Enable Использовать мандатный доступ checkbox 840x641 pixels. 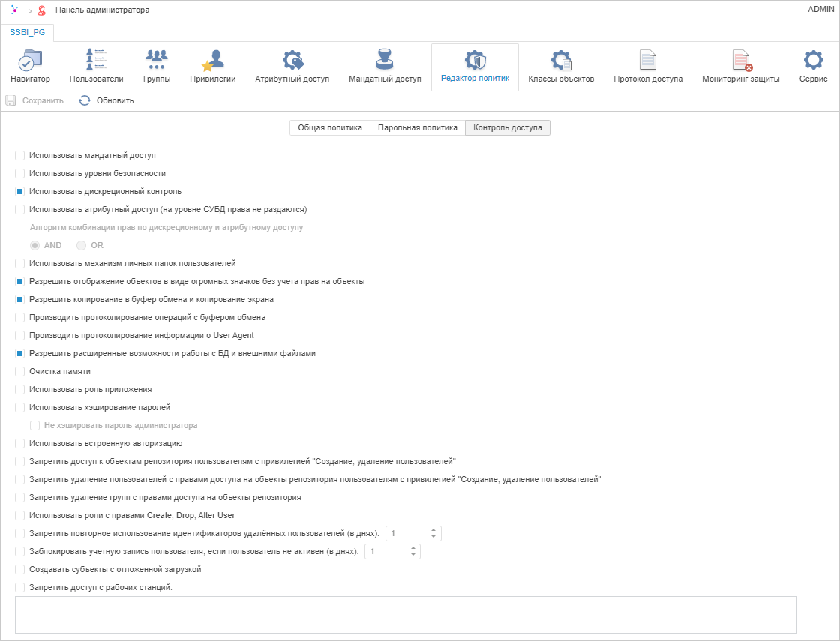point(19,155)
